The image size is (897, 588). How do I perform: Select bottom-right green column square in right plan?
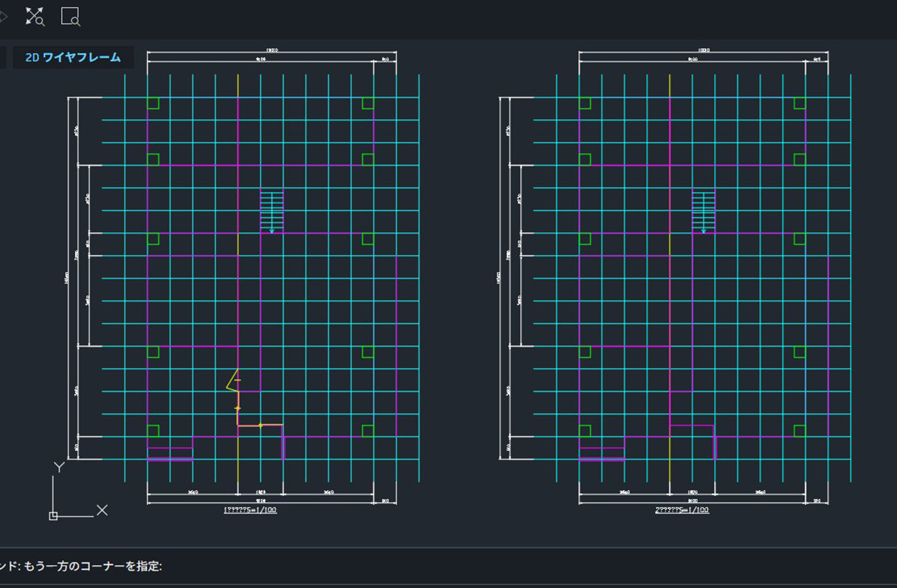pyautogui.click(x=799, y=431)
